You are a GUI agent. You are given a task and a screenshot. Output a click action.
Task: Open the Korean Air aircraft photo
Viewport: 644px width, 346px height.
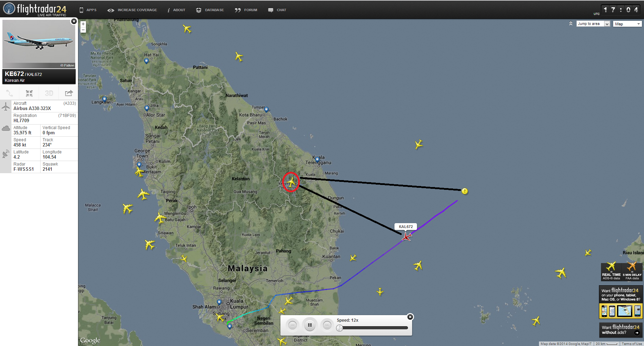tap(39, 44)
